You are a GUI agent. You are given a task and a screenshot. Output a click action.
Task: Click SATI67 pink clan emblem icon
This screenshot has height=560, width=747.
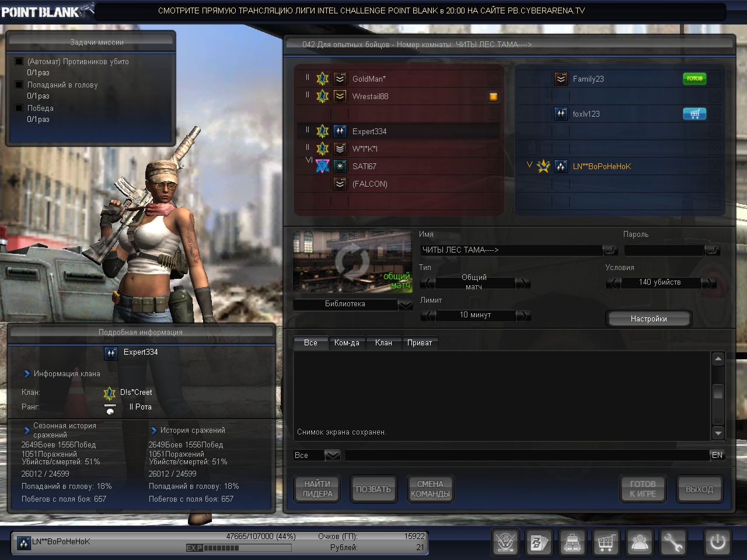(322, 166)
